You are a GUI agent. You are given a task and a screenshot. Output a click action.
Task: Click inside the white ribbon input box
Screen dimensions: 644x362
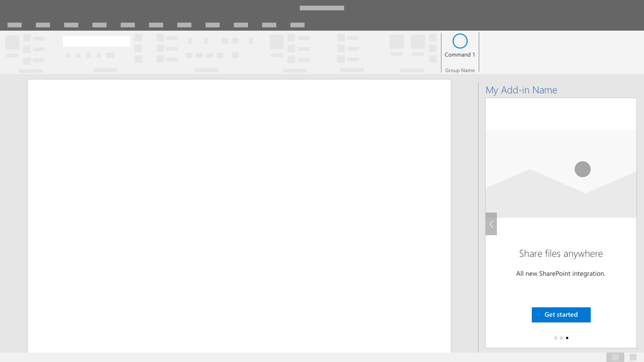click(97, 41)
